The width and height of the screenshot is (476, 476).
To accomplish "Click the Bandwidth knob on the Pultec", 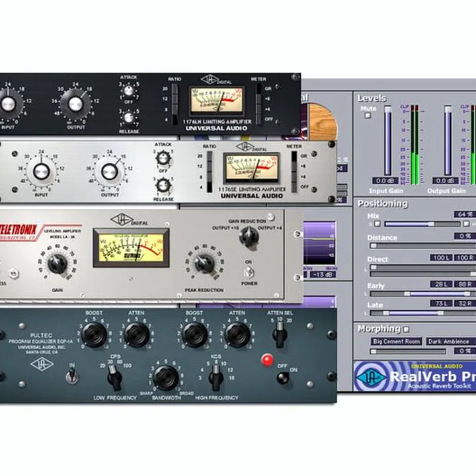I will [x=165, y=378].
